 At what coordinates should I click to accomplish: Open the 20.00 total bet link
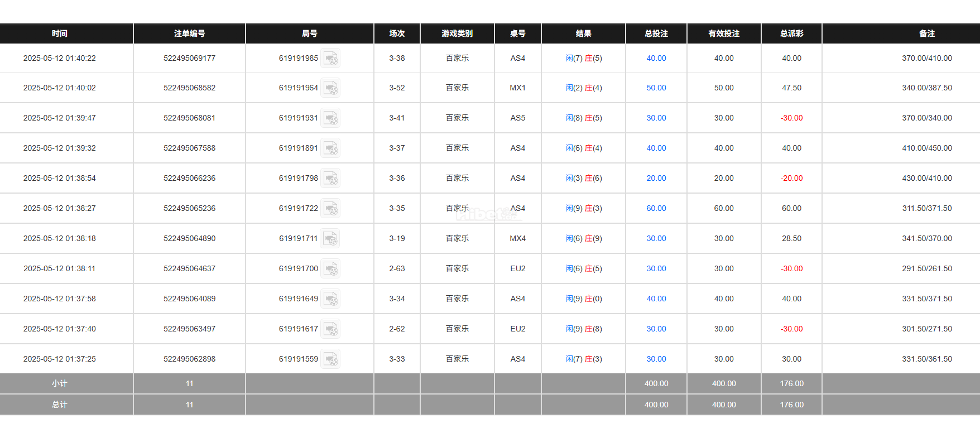[x=656, y=178]
